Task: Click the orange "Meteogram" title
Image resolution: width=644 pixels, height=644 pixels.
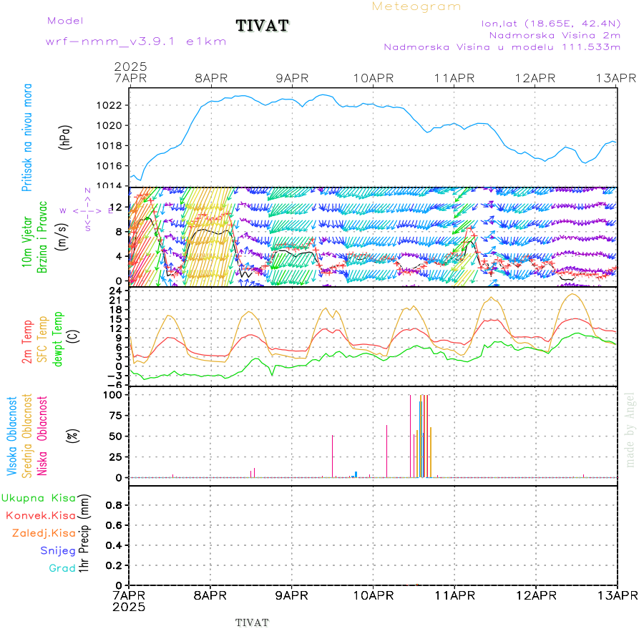Action: click(416, 6)
